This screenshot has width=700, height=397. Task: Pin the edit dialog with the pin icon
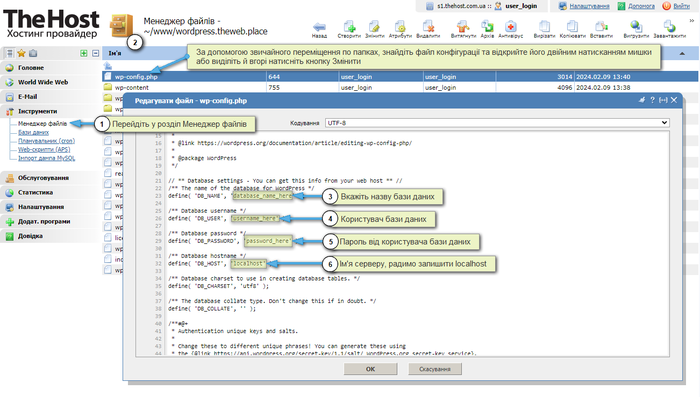pyautogui.click(x=642, y=100)
